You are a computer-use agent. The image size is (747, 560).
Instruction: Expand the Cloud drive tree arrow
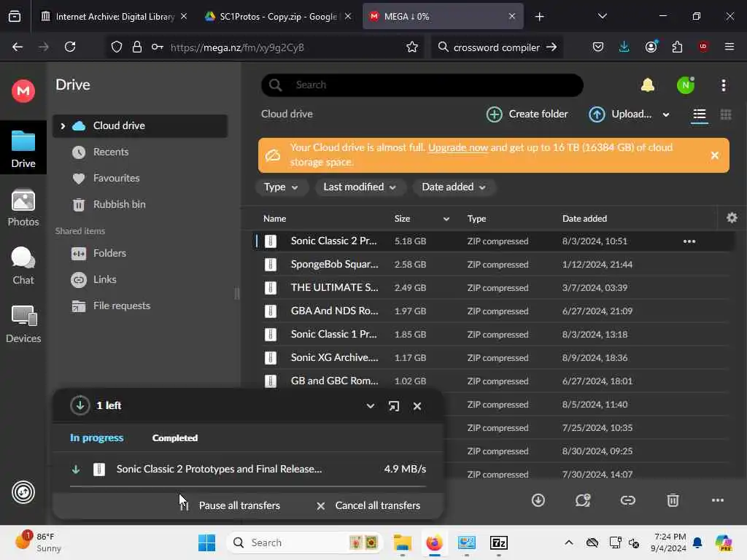63,125
